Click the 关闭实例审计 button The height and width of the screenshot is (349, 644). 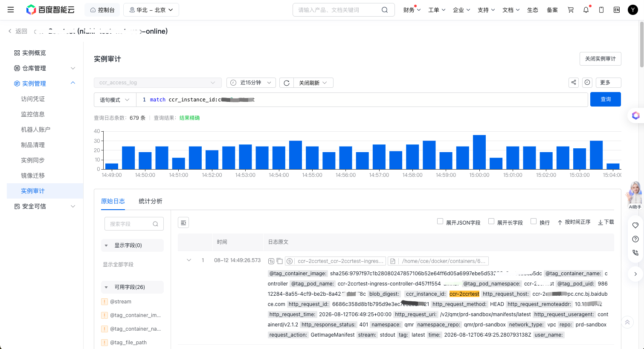coord(600,59)
